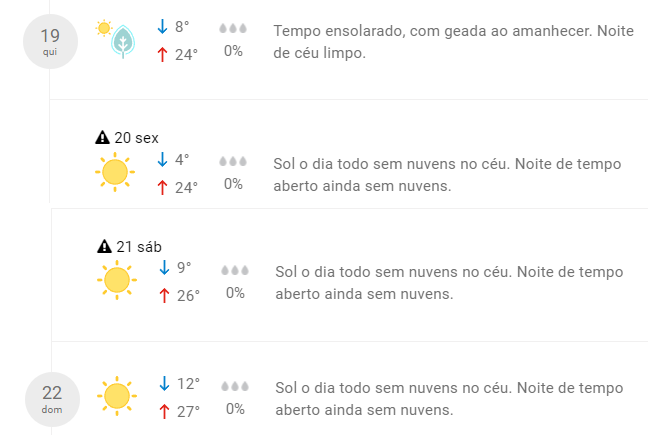Image resolution: width=648 pixels, height=435 pixels.
Task: Select the day 22 dom circle
Action: (50, 396)
